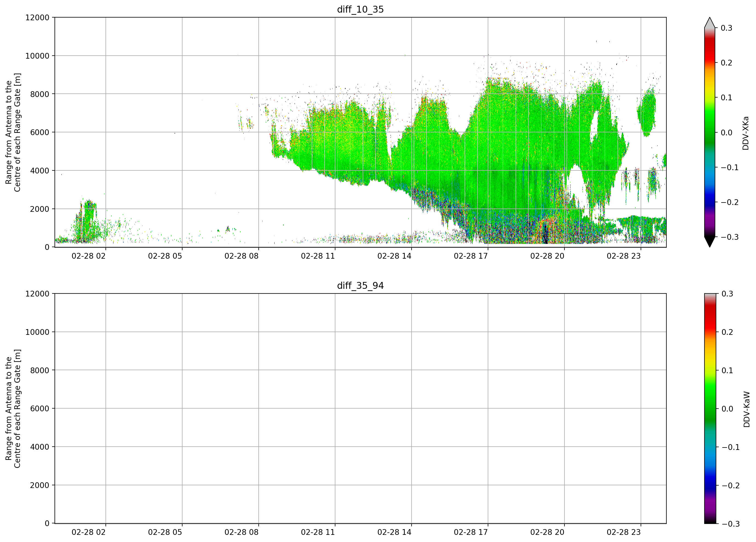This screenshot has height=542, width=756.
Task: Click the lower black extend arrow of the DDV-XKa colorbar
Action: click(x=710, y=242)
